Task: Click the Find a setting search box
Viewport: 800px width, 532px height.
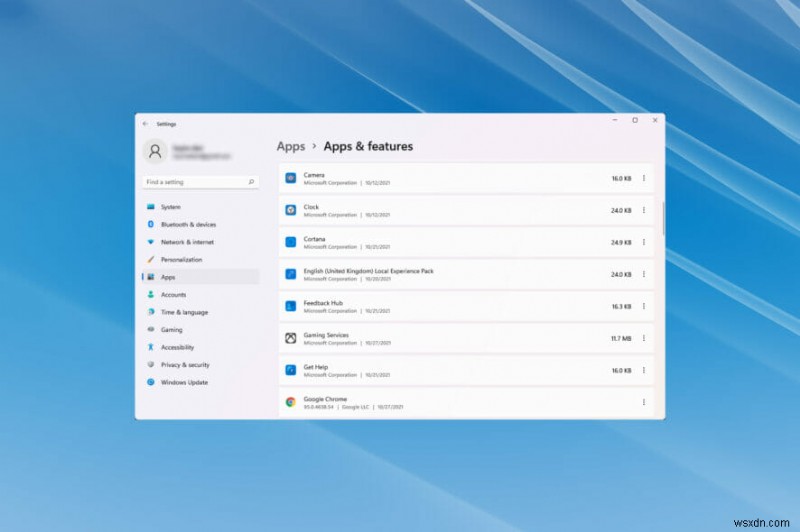Action: click(x=201, y=182)
